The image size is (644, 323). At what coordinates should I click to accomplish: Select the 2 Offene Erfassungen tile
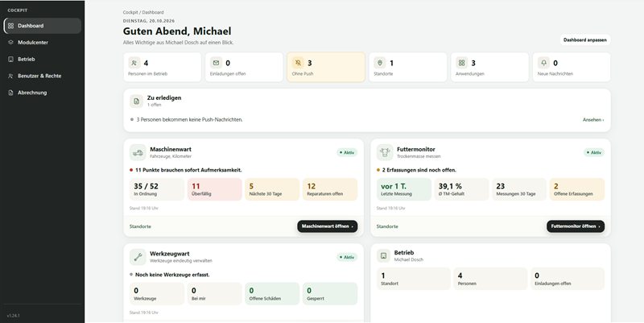pos(577,189)
